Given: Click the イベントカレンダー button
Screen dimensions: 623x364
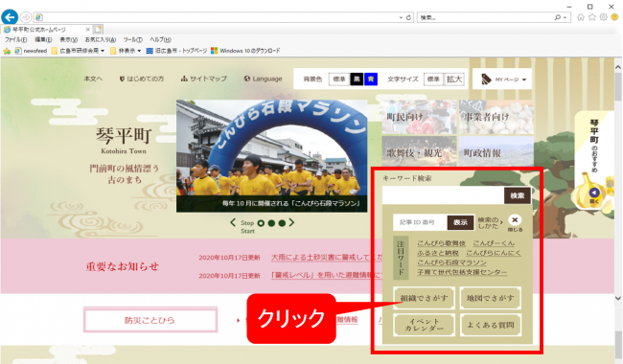Looking at the screenshot, I should [424, 325].
